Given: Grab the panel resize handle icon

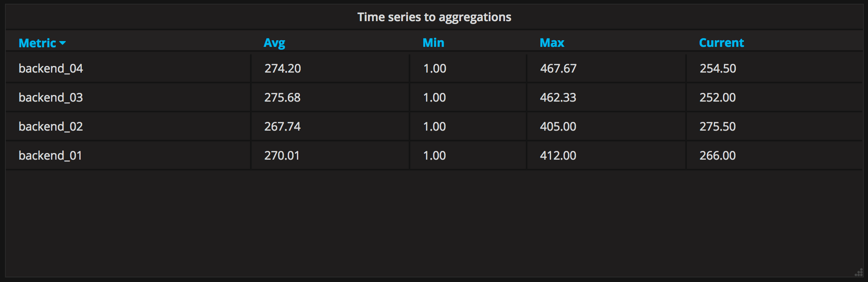Looking at the screenshot, I should pyautogui.click(x=858, y=272).
